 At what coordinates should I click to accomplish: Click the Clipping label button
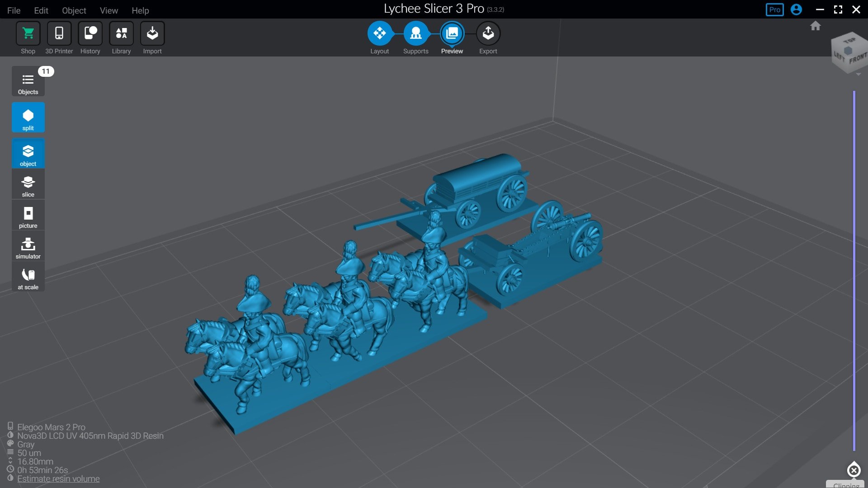(846, 485)
